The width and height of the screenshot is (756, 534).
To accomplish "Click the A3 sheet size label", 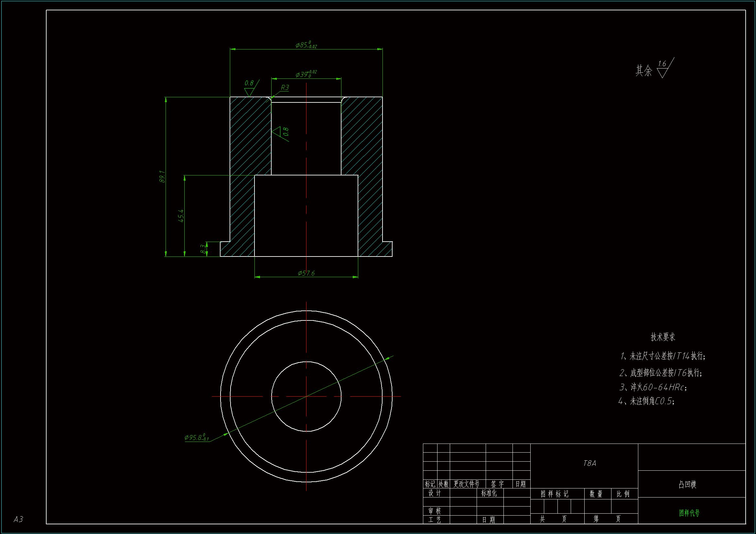I will click(x=18, y=519).
